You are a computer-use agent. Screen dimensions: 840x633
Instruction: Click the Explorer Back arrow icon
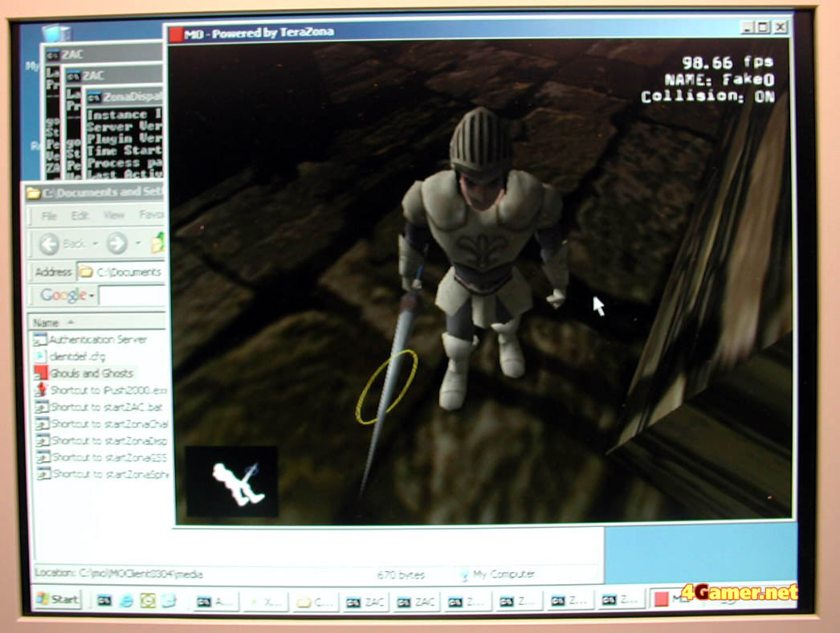(48, 244)
